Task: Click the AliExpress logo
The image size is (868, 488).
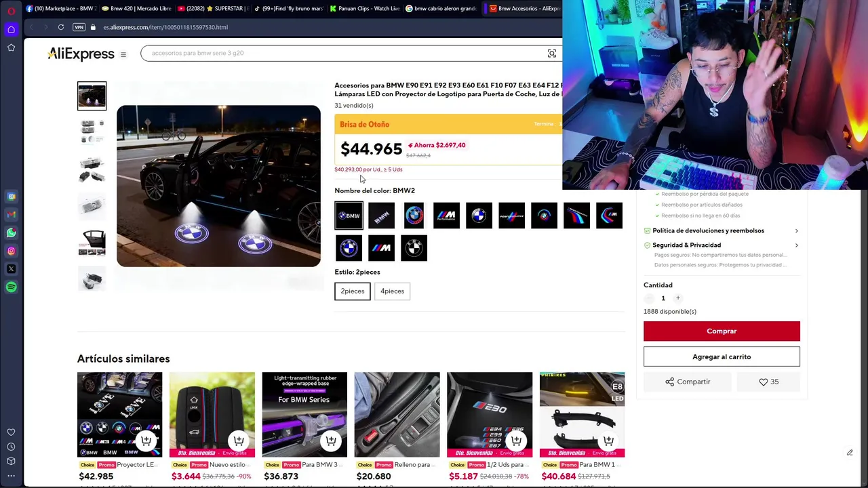Action: (81, 54)
